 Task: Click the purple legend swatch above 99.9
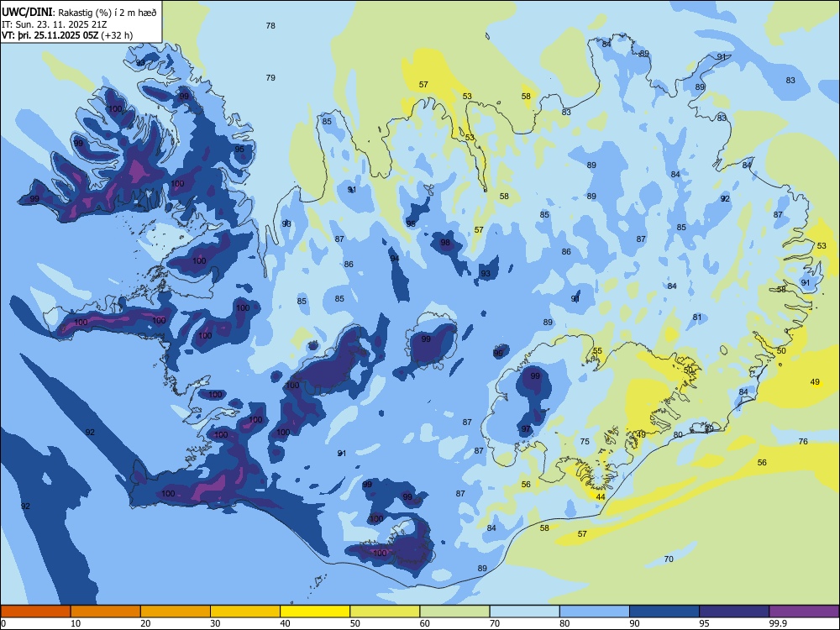pos(804,612)
